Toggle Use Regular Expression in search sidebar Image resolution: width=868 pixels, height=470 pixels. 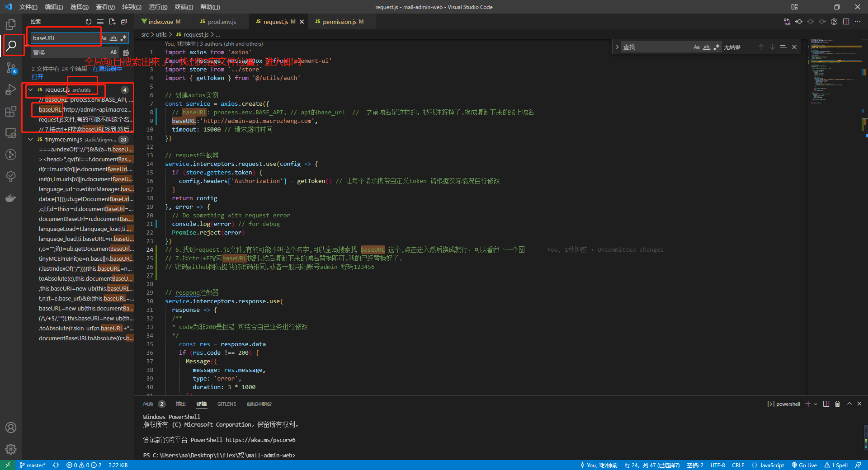[123, 38]
